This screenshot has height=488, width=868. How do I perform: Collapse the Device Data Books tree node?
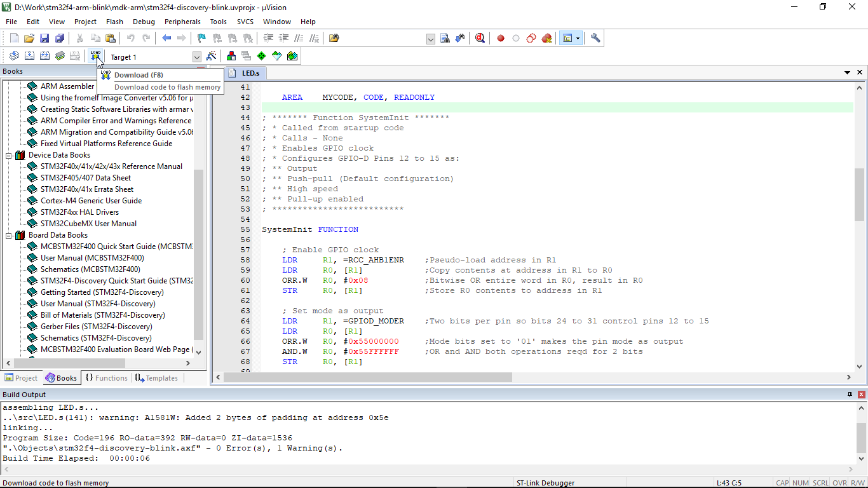[10, 155]
